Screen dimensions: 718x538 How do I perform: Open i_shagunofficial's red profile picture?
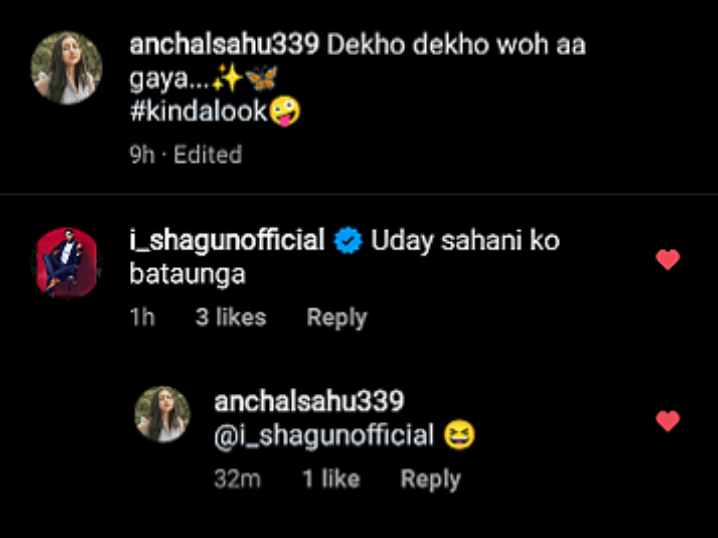click(67, 263)
